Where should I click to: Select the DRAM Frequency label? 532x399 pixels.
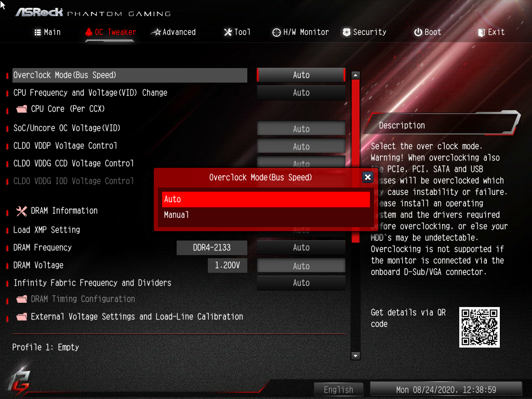(43, 247)
